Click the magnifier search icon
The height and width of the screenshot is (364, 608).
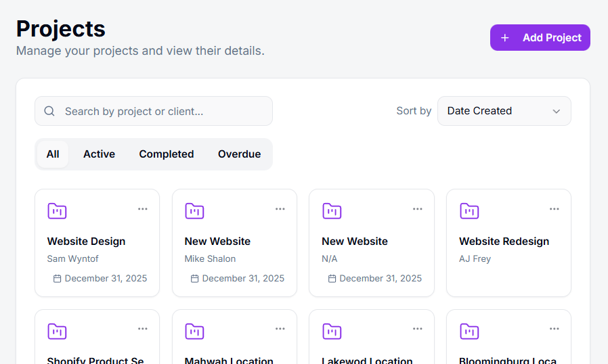pos(49,111)
